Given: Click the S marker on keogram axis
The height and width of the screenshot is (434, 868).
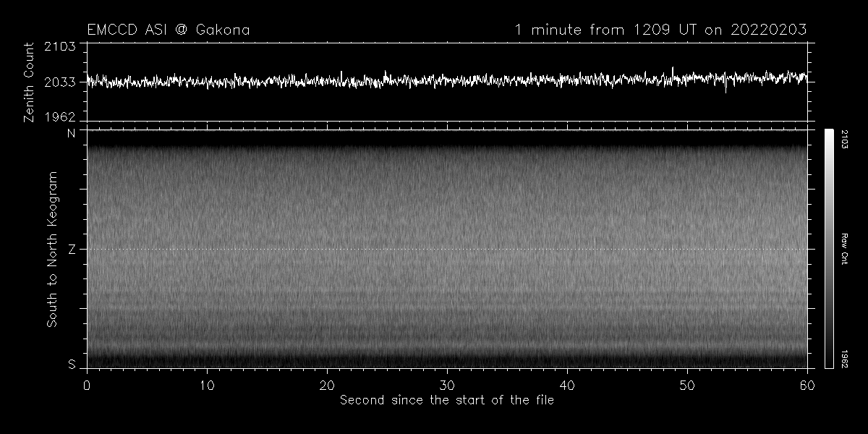Looking at the screenshot, I should coord(72,365).
